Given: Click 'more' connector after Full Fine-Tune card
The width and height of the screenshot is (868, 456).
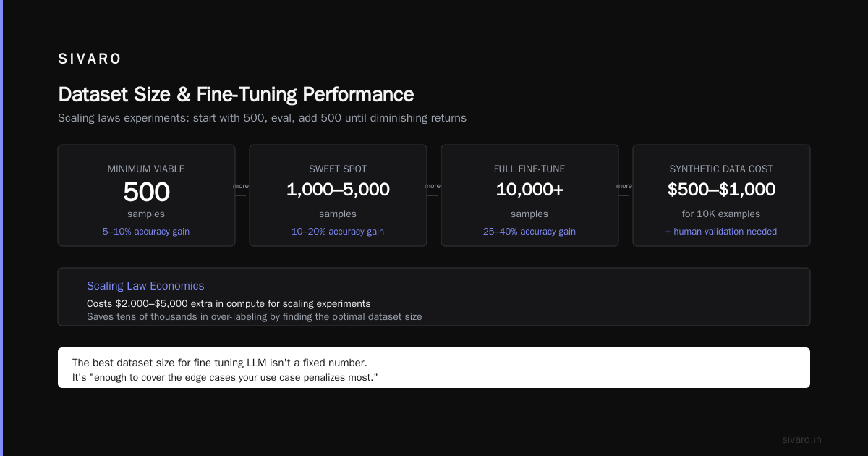Looking at the screenshot, I should [624, 186].
